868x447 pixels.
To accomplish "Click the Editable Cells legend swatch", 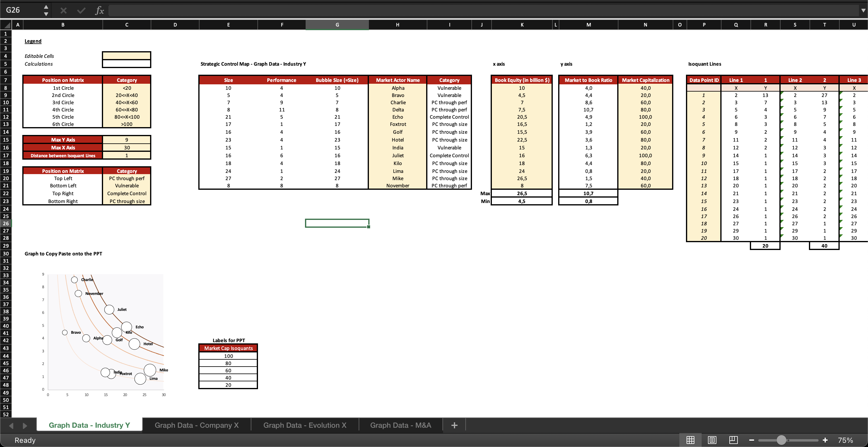I will click(x=127, y=56).
